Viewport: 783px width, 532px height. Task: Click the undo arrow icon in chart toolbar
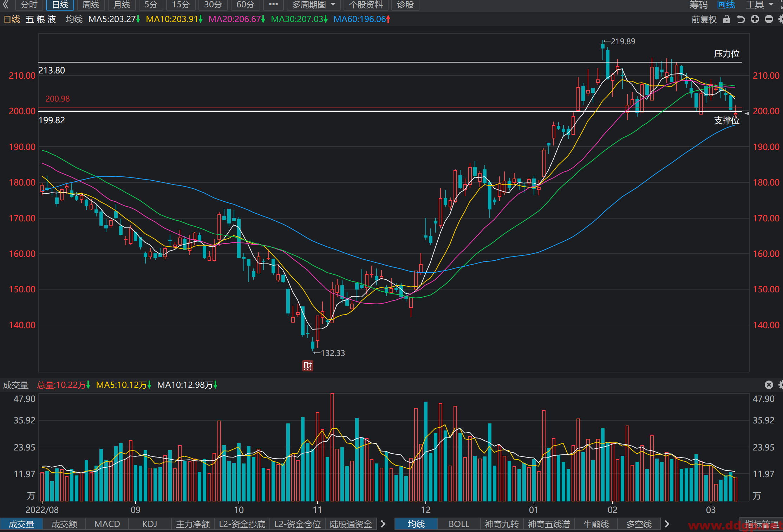coord(741,19)
